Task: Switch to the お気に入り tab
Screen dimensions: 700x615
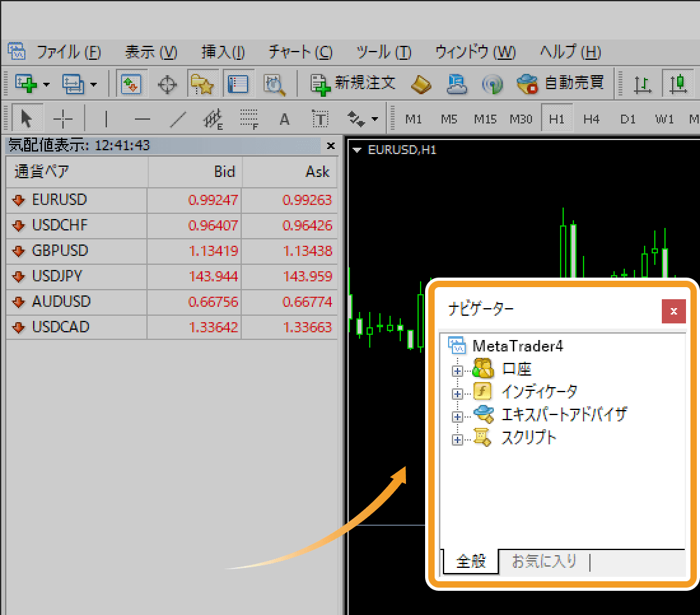Action: [x=544, y=561]
